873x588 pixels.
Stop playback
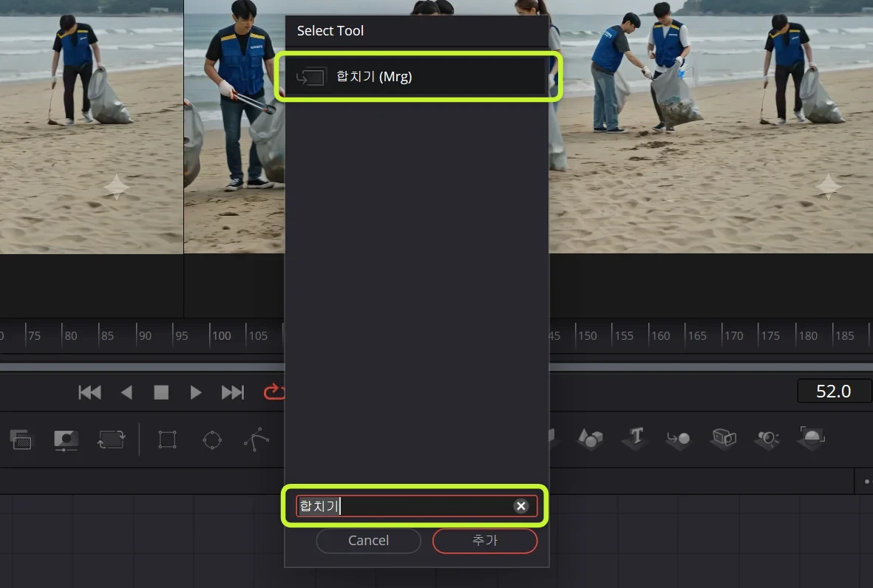161,393
